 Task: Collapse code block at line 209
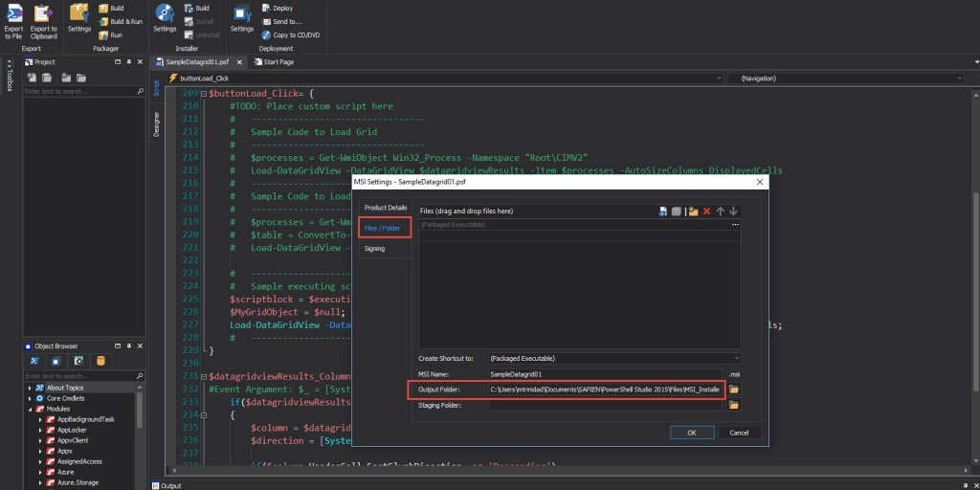pyautogui.click(x=204, y=94)
